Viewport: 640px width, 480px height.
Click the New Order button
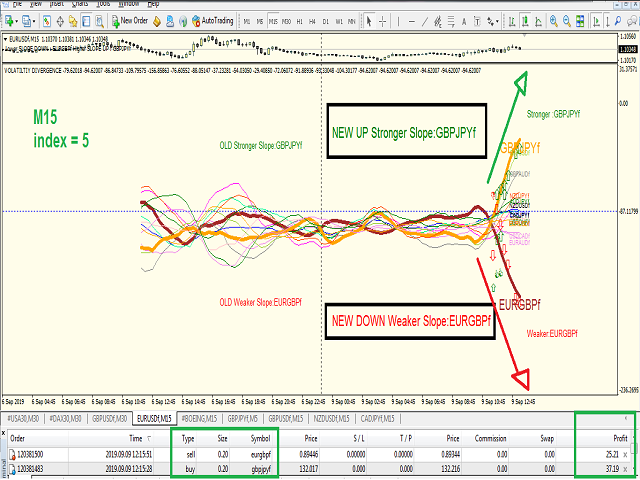(129, 21)
